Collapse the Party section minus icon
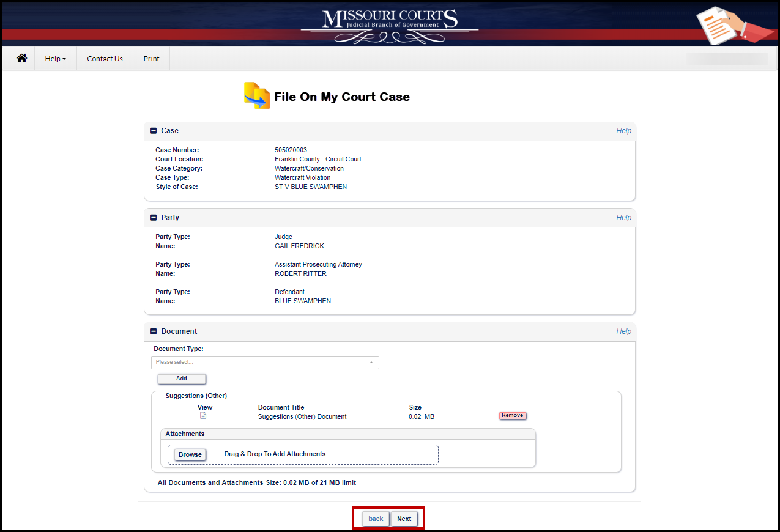 pos(154,218)
